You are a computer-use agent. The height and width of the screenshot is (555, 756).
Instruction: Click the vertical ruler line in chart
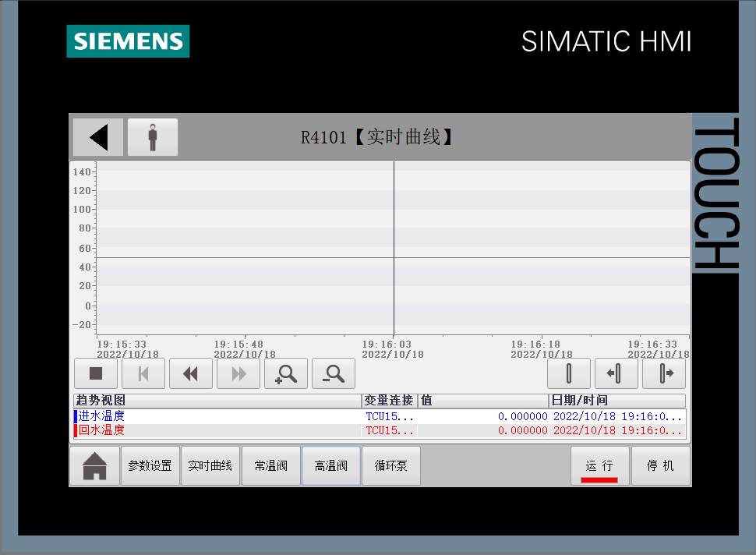(394, 248)
